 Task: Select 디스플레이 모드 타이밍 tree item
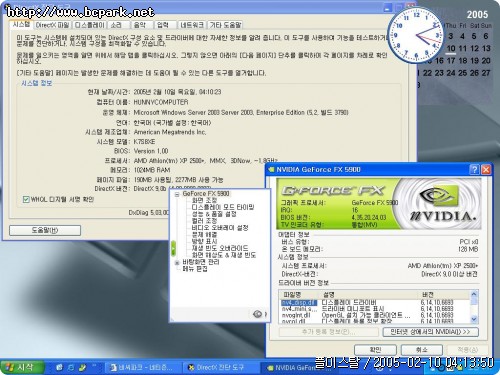[223, 207]
